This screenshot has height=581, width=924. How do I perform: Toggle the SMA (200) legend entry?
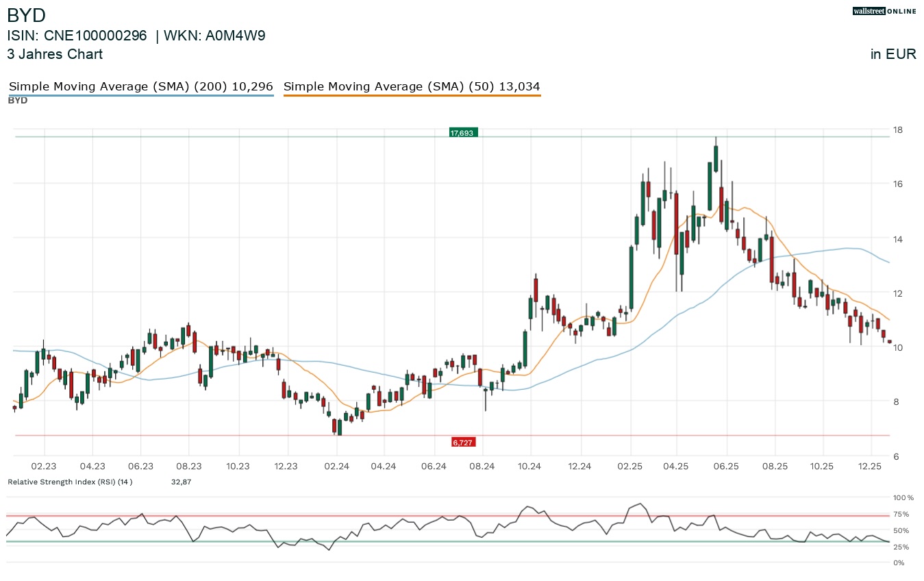pyautogui.click(x=140, y=87)
